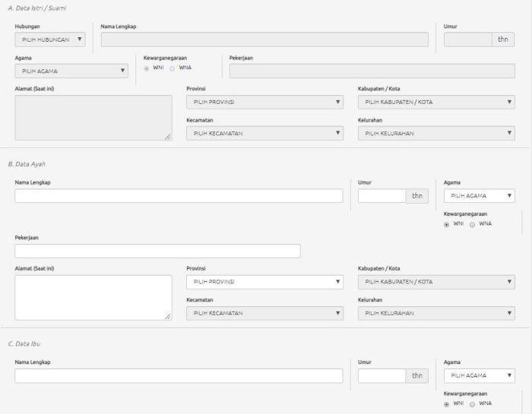Image resolution: width=532 pixels, height=414 pixels.
Task: Click the Umur field in Data Ayah
Action: [x=382, y=196]
